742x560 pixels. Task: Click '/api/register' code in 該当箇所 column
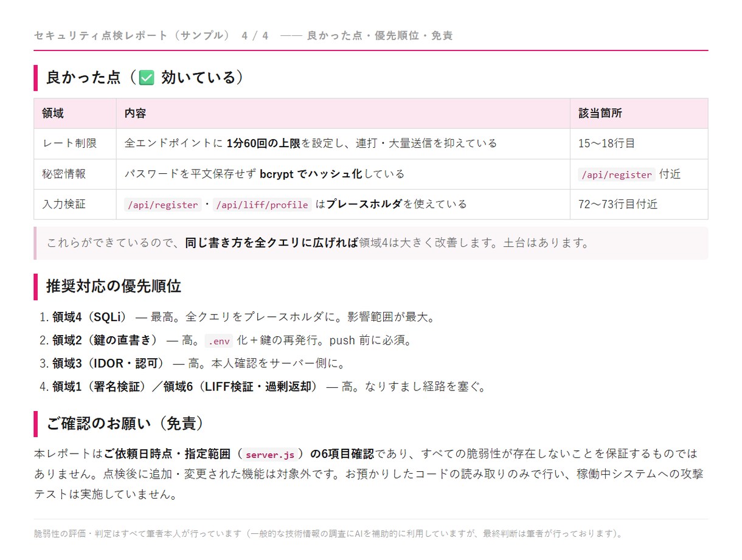(617, 175)
